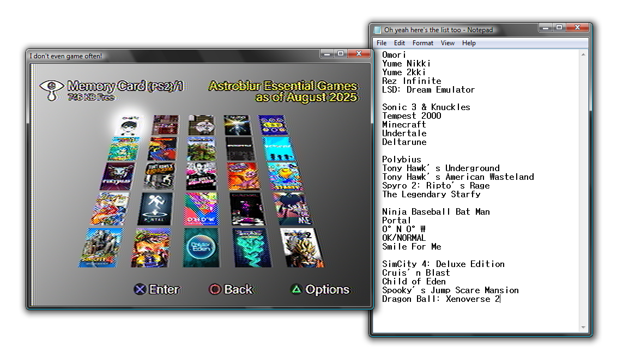Select the Minecraft game thumbnail
Screen dimensions: 623x364
pyautogui.click(x=201, y=149)
